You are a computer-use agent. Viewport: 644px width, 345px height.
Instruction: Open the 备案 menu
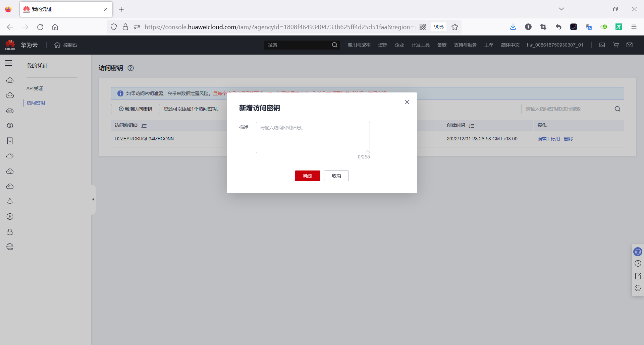pyautogui.click(x=442, y=45)
